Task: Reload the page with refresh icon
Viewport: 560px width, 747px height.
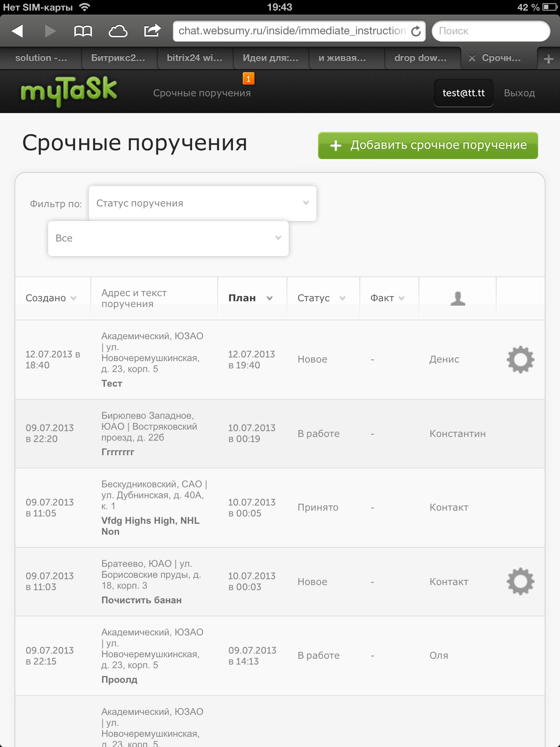Action: pos(416,31)
